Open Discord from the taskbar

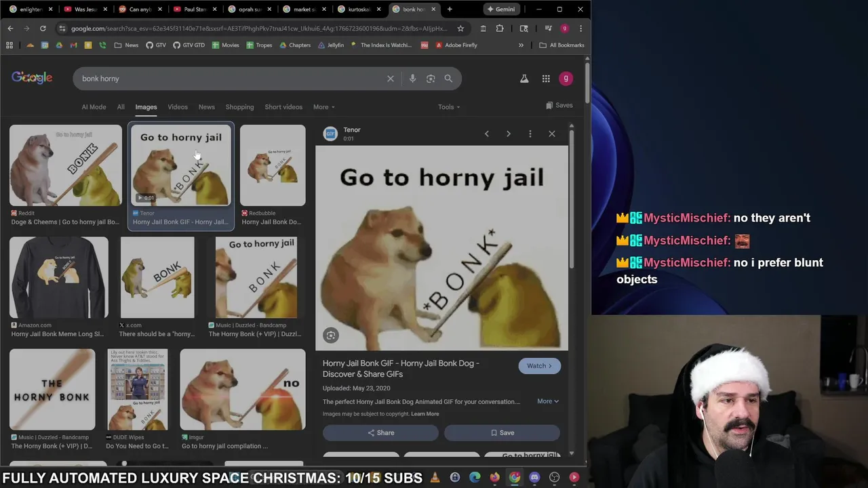click(x=534, y=478)
